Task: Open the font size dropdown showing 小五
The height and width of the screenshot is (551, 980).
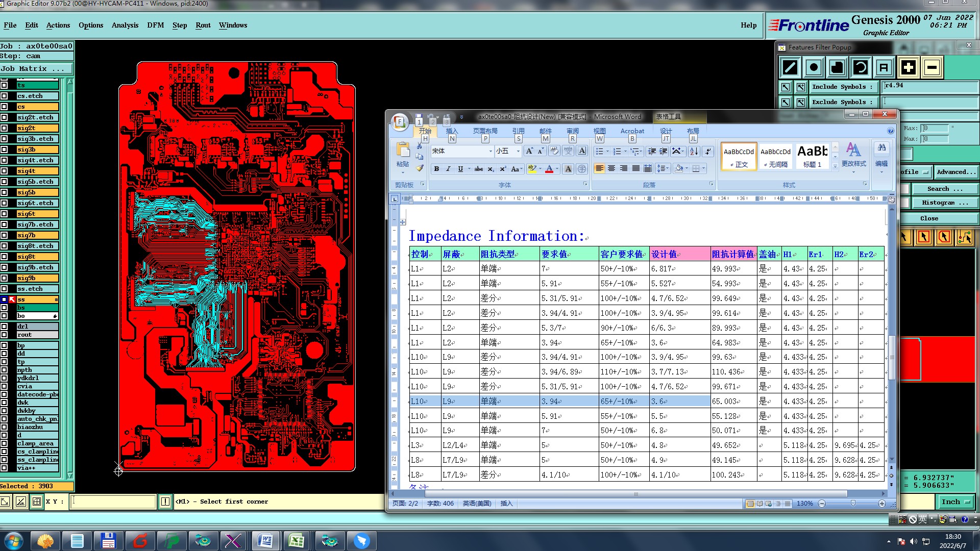Action: pyautogui.click(x=518, y=151)
